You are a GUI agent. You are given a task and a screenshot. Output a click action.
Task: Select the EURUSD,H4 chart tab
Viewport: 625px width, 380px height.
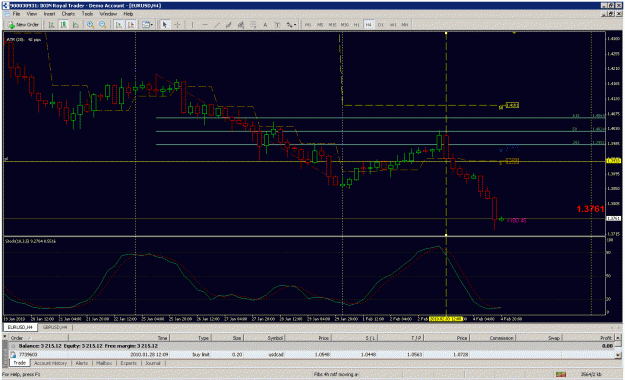(x=20, y=327)
